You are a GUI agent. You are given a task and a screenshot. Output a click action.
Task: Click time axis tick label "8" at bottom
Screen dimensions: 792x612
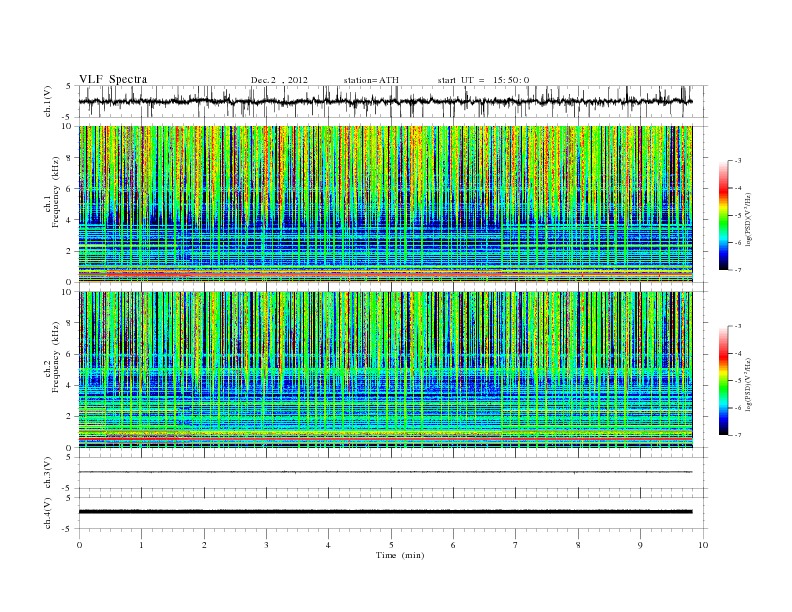click(x=578, y=545)
